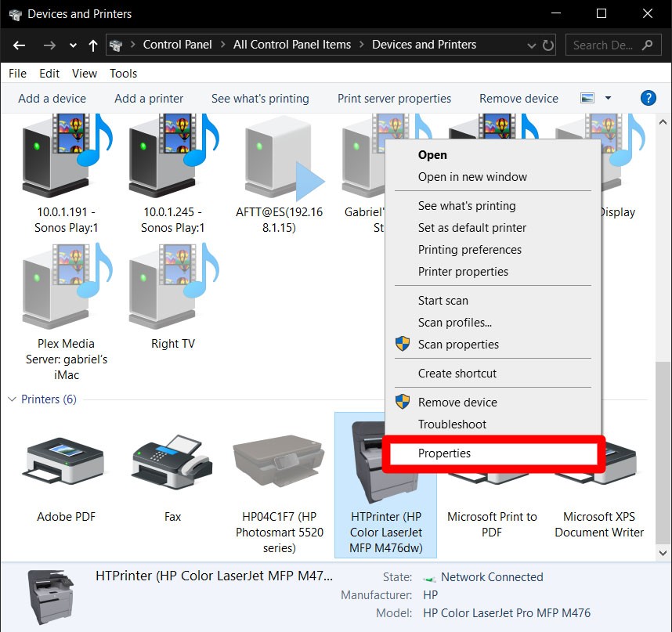672x632 pixels.
Task: Click Control Panel in the breadcrumb path
Action: [178, 45]
